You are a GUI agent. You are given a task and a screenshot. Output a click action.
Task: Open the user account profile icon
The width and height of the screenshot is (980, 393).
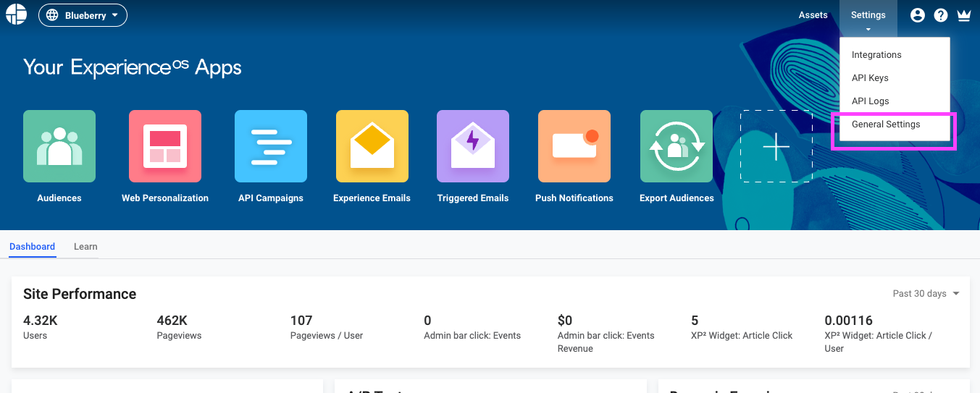pos(918,15)
